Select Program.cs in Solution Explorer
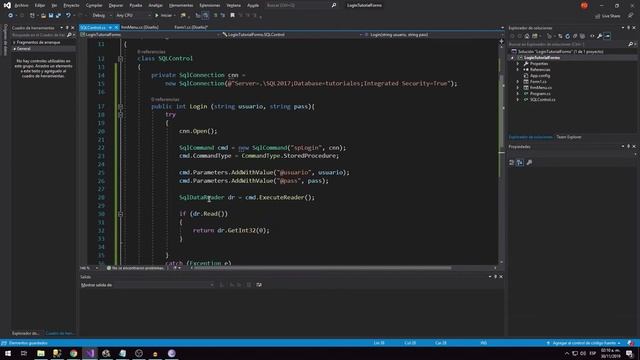 540,93
